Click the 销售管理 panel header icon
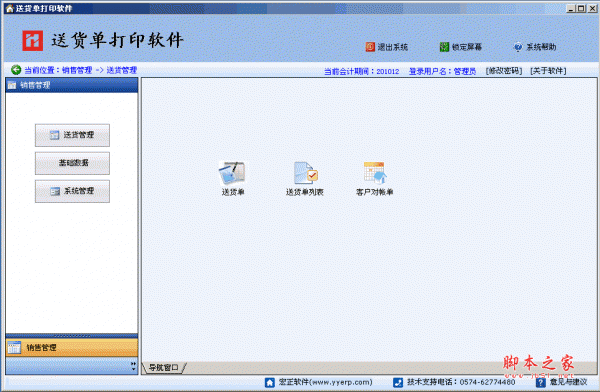Viewport: 600px width, 392px height. [x=12, y=85]
